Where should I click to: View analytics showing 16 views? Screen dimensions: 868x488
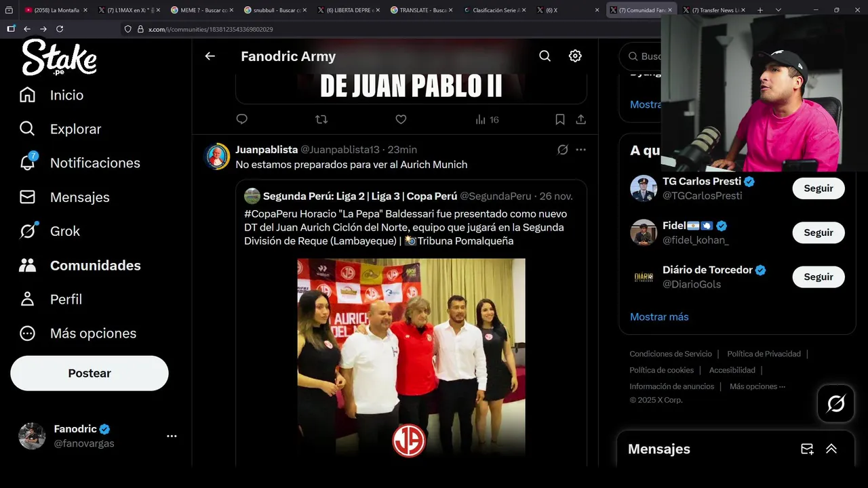487,119
